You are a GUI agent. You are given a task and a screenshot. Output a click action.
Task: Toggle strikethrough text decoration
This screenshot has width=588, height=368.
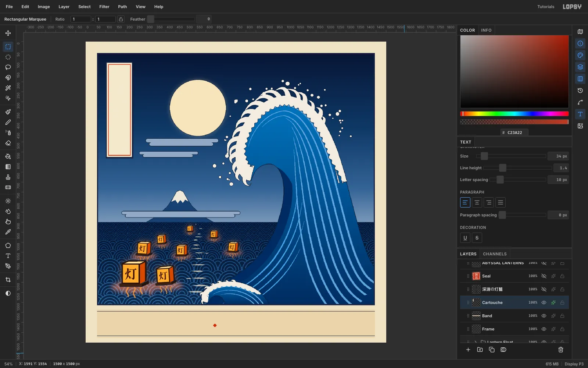(x=477, y=238)
